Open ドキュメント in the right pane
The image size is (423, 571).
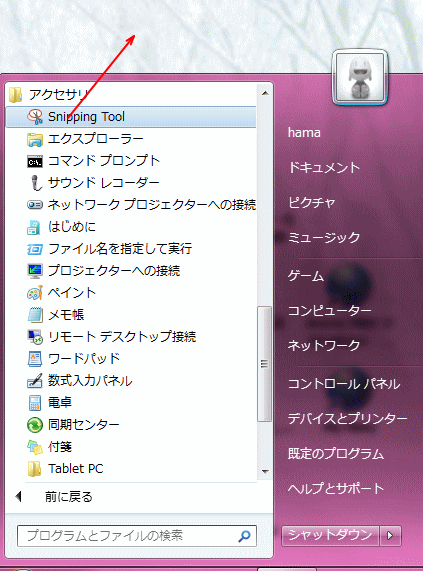324,168
